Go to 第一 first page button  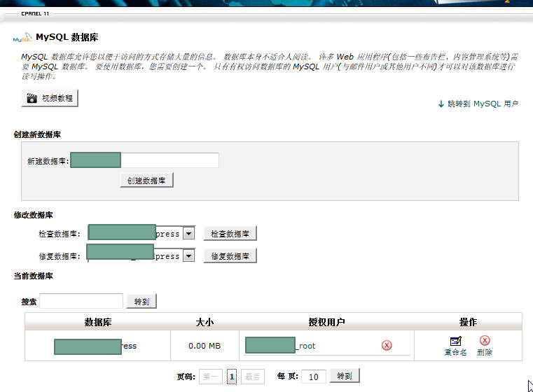click(x=211, y=377)
